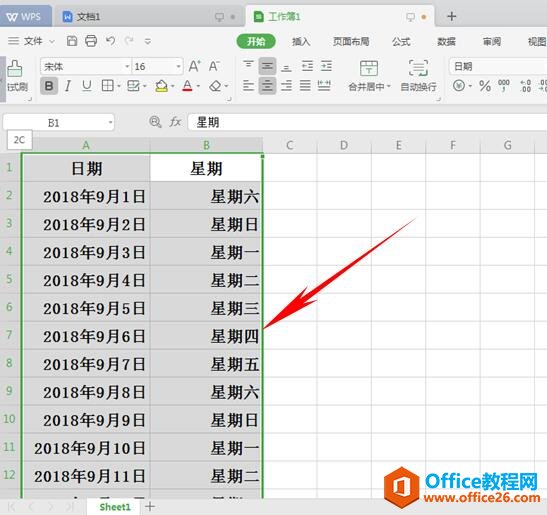Expand font color dropdown arrow

pyautogui.click(x=198, y=86)
